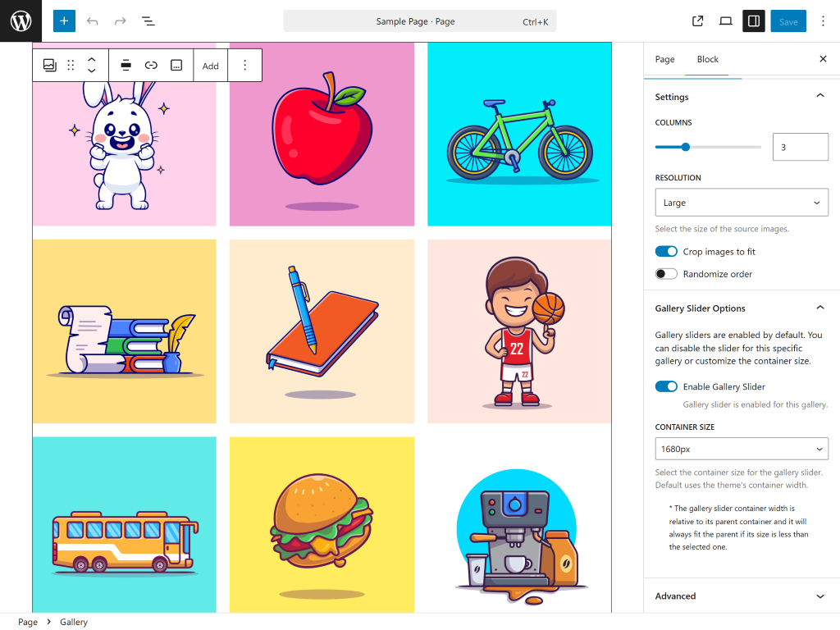Disable the Enable Gallery Slider toggle
Screen dimensions: 840x630
pyautogui.click(x=666, y=386)
